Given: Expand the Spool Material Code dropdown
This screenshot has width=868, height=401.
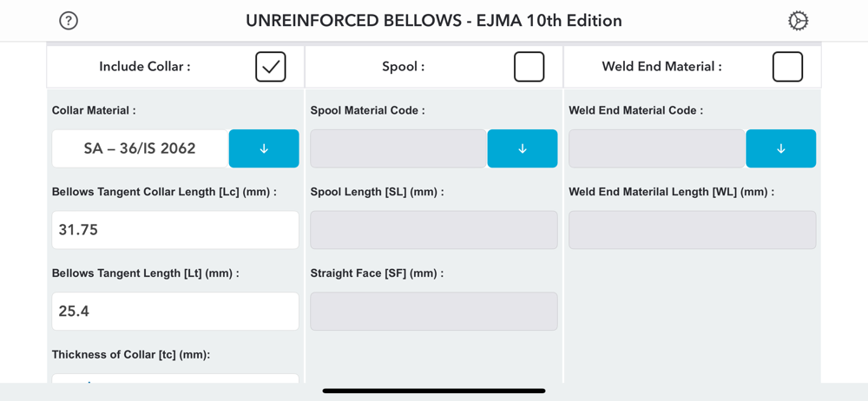Looking at the screenshot, I should [x=523, y=148].
